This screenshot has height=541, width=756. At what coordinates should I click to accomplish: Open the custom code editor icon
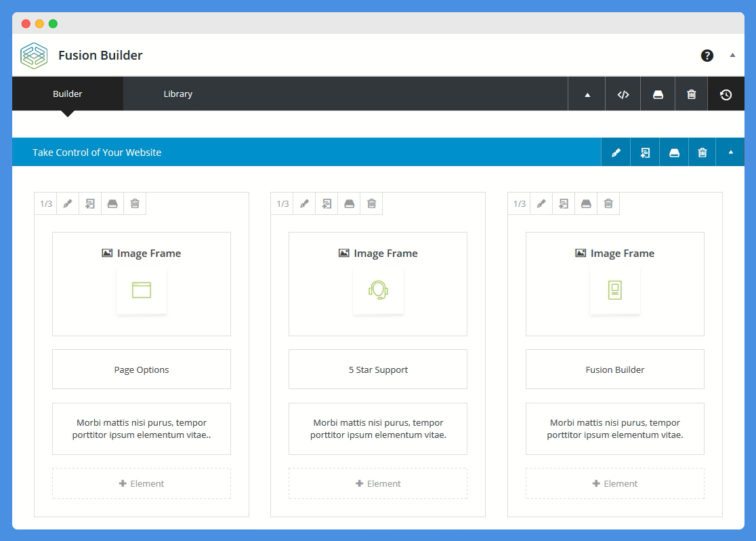click(623, 94)
